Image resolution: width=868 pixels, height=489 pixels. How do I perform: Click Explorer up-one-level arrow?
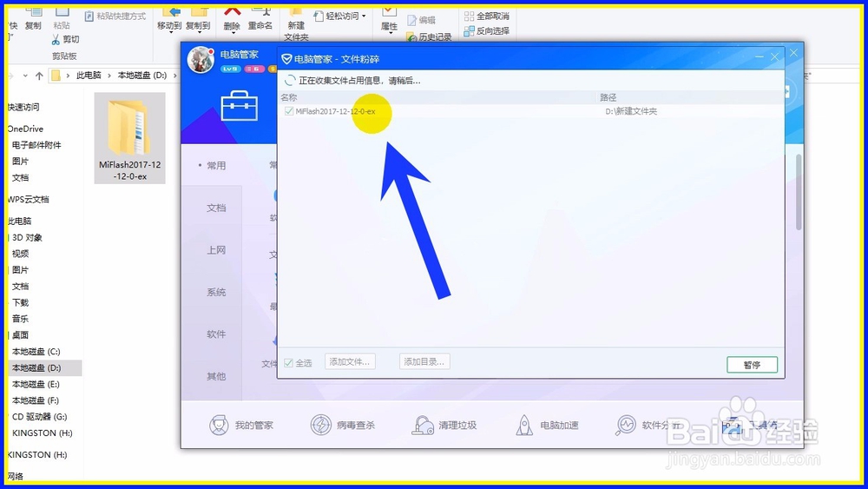point(39,76)
